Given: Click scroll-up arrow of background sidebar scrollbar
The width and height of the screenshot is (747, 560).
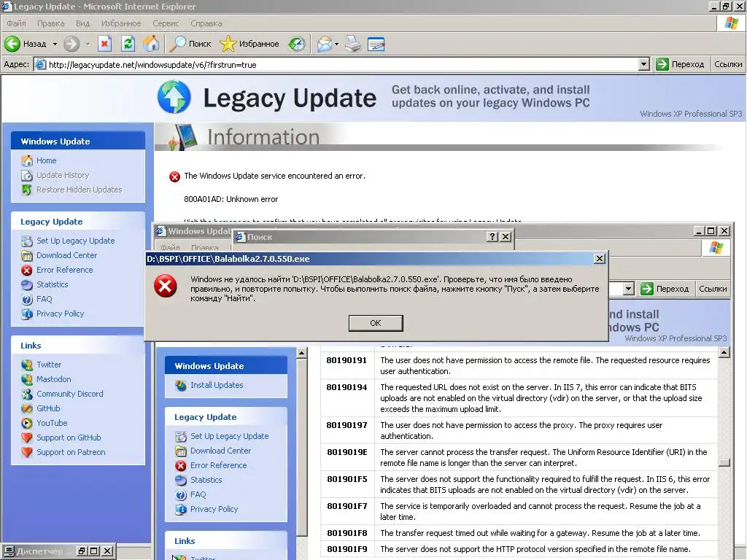Looking at the screenshot, I should click(301, 354).
